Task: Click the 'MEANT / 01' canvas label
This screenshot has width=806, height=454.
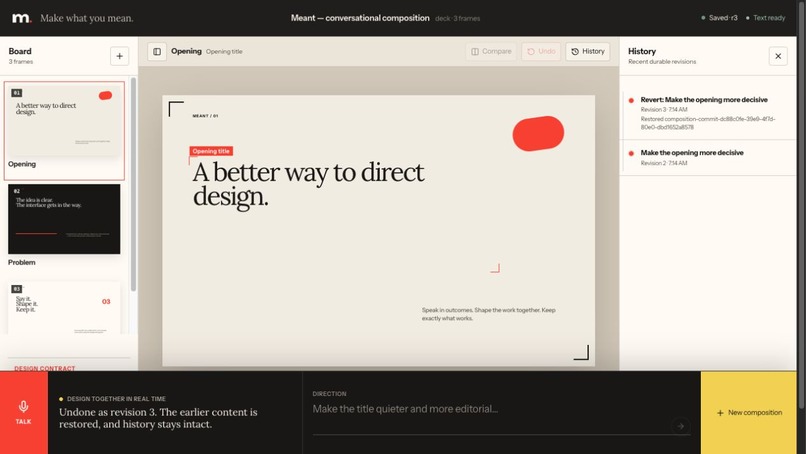Action: (x=205, y=116)
